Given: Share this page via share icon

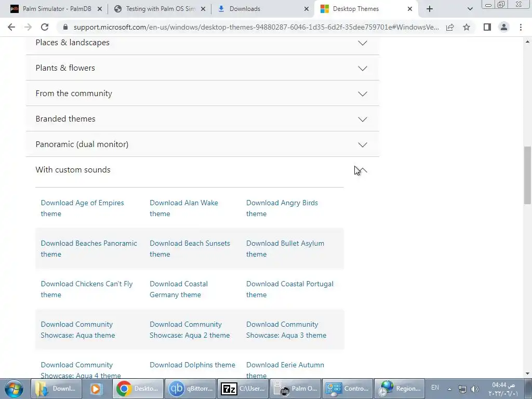Looking at the screenshot, I should coord(450,27).
